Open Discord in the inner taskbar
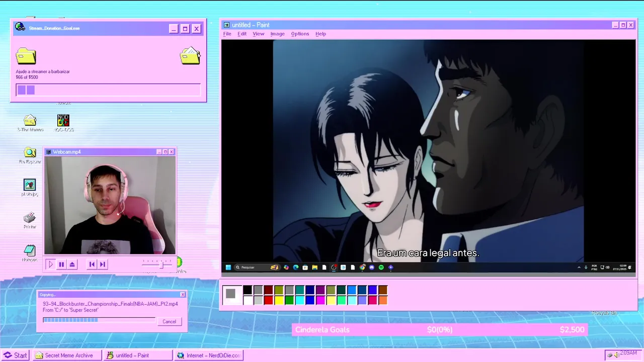This screenshot has height=362, width=644. 372,267
